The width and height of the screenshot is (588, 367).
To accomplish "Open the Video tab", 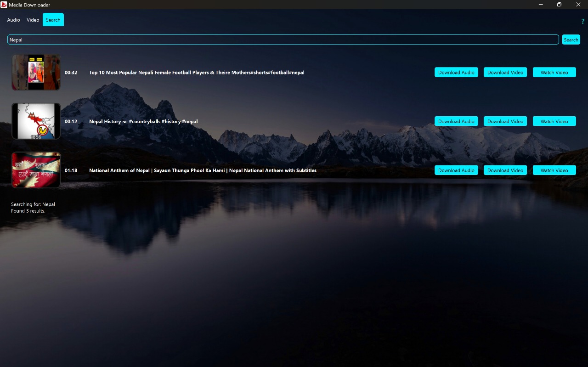I will [x=33, y=20].
